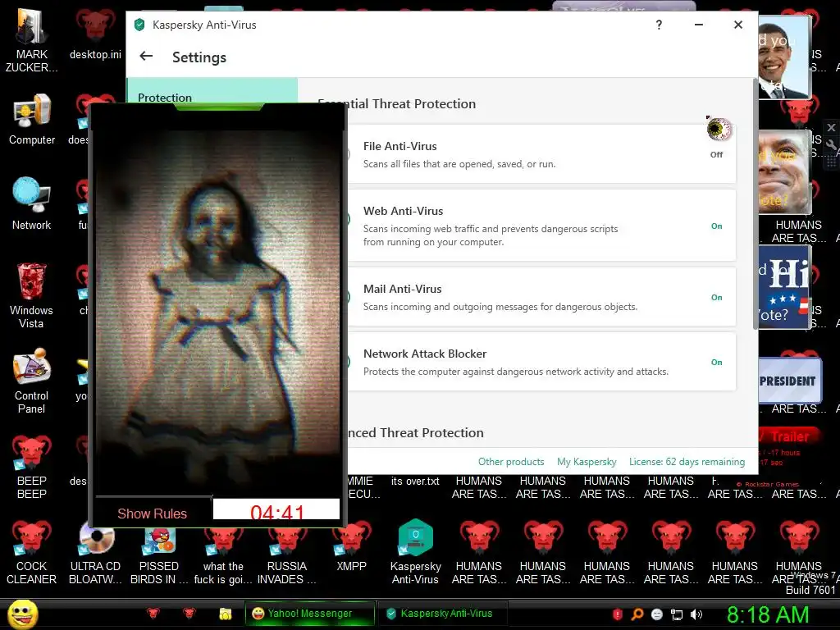Open File Anti-Virus settings row
The image size is (840, 630).
pyautogui.click(x=541, y=154)
